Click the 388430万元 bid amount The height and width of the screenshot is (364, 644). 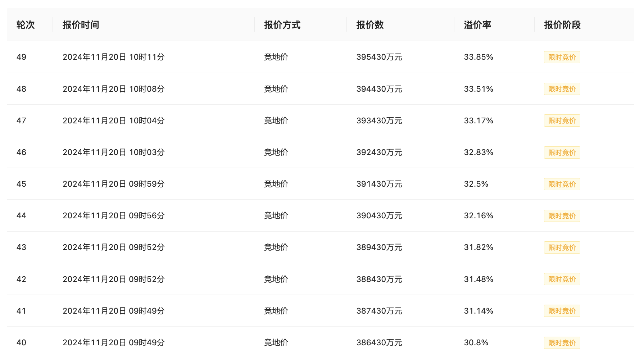click(379, 279)
